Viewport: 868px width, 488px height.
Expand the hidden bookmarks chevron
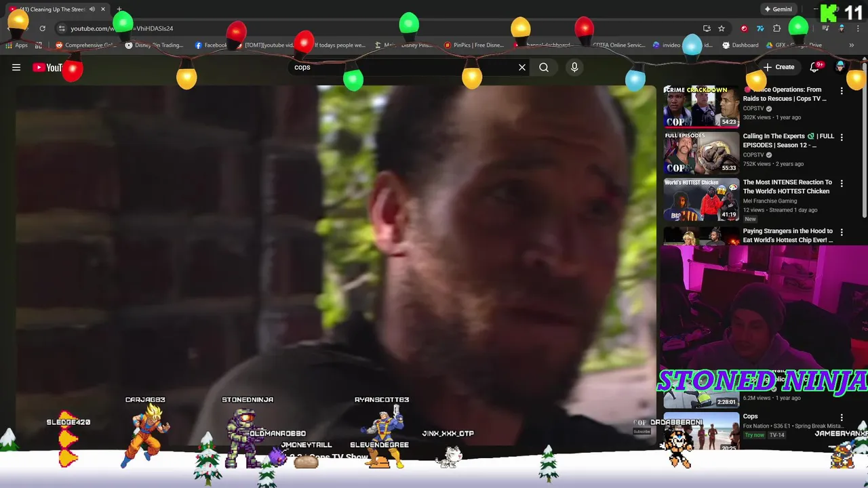(851, 45)
